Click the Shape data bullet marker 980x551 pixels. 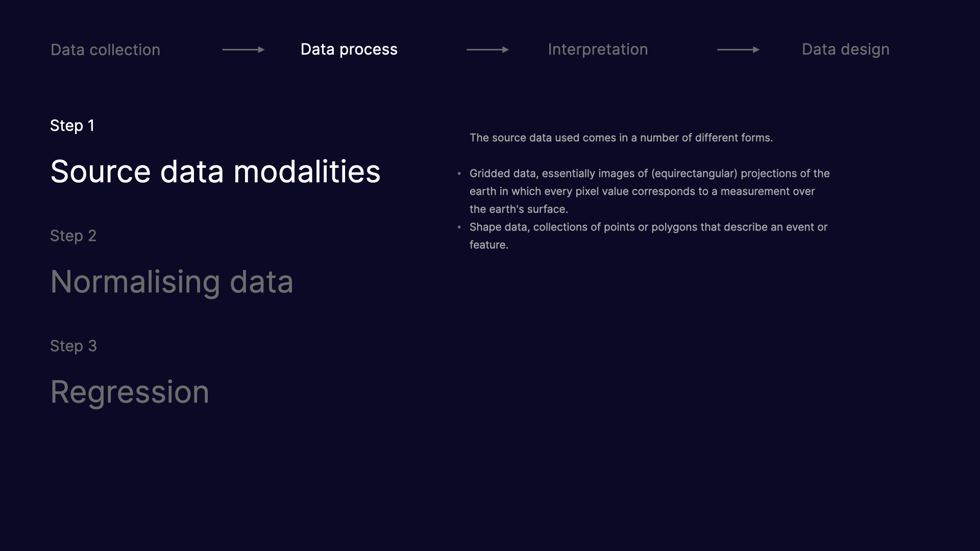pos(459,227)
